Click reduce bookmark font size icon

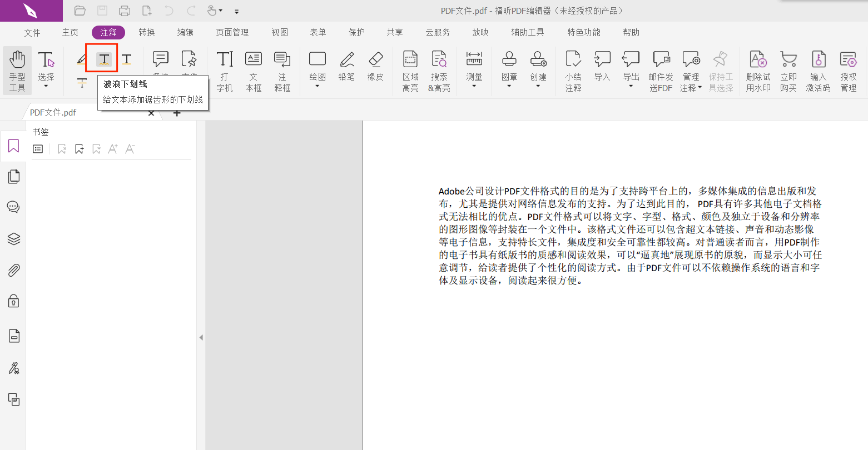pos(130,149)
